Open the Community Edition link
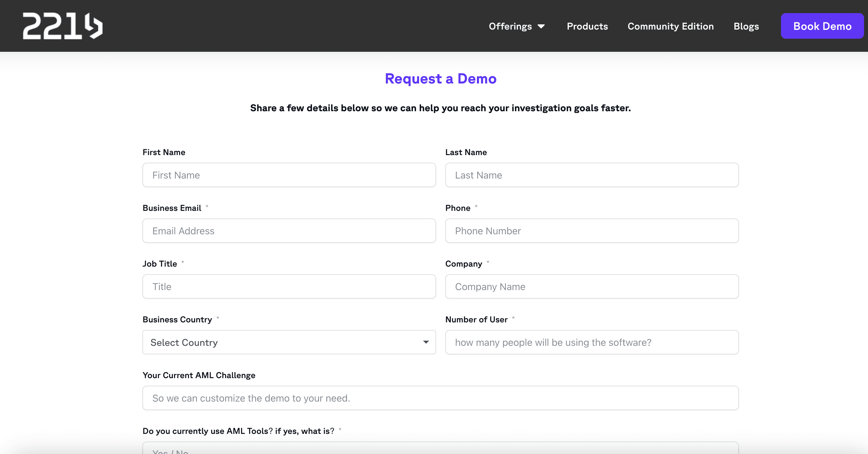 pos(670,26)
